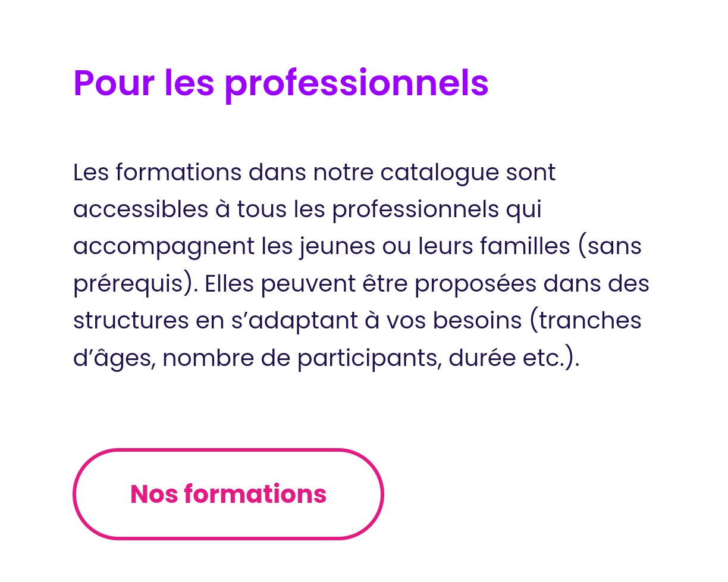Click the Pour les professionnels heading
This screenshot has width=728, height=582.
(281, 83)
